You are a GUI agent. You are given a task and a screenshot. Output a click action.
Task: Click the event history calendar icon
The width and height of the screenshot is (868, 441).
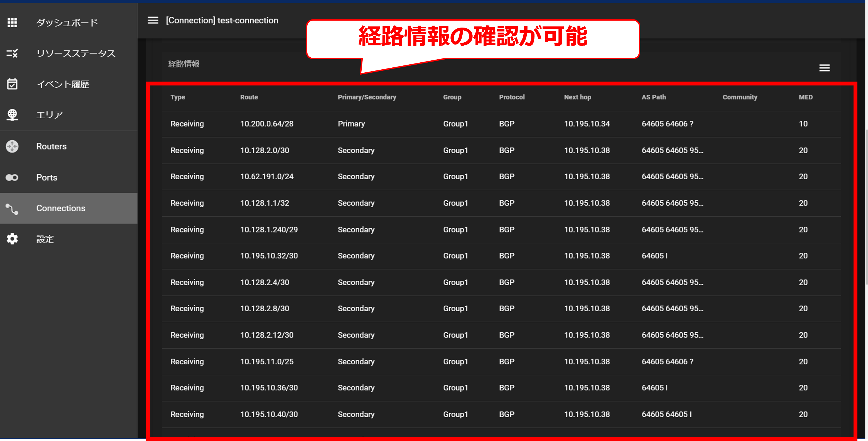[12, 84]
